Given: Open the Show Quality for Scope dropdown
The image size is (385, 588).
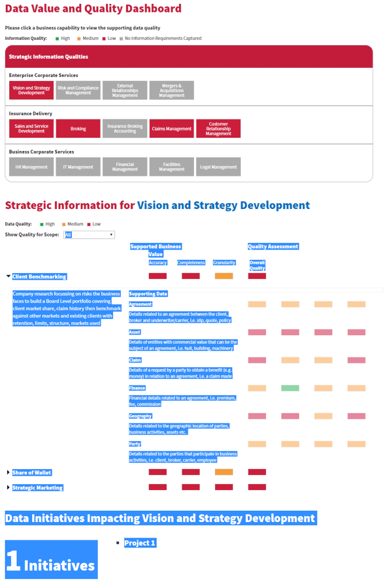Looking at the screenshot, I should tap(90, 235).
